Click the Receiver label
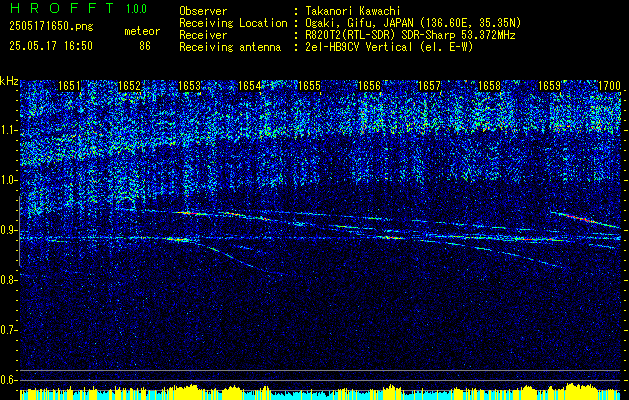Screen dimensions: 629x400 click(203, 35)
